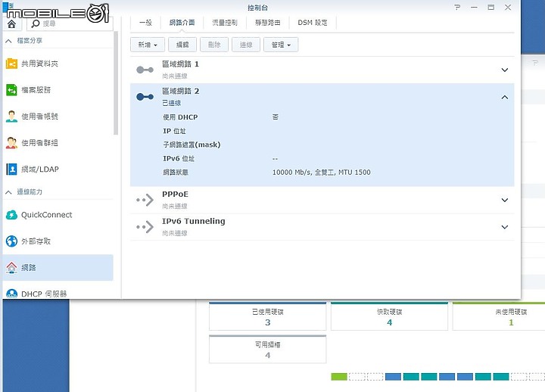Click the 已使用硬碟 card in background window
Screen dimensions: 545x392
coord(268,316)
